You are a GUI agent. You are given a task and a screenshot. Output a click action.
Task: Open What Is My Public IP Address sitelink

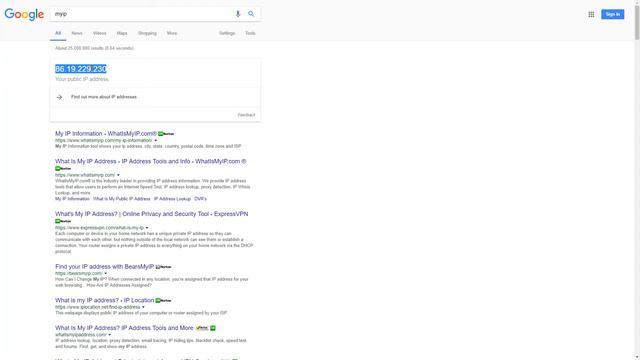pyautogui.click(x=122, y=199)
